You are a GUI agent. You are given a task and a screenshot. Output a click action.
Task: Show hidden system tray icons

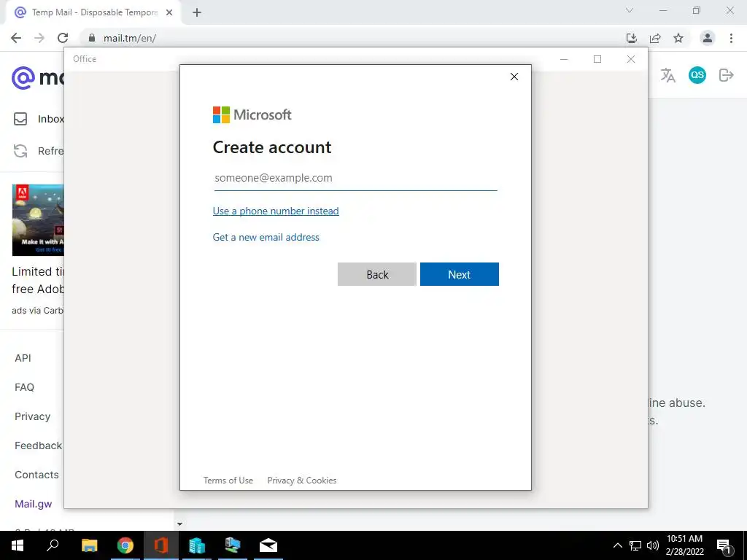click(x=617, y=545)
